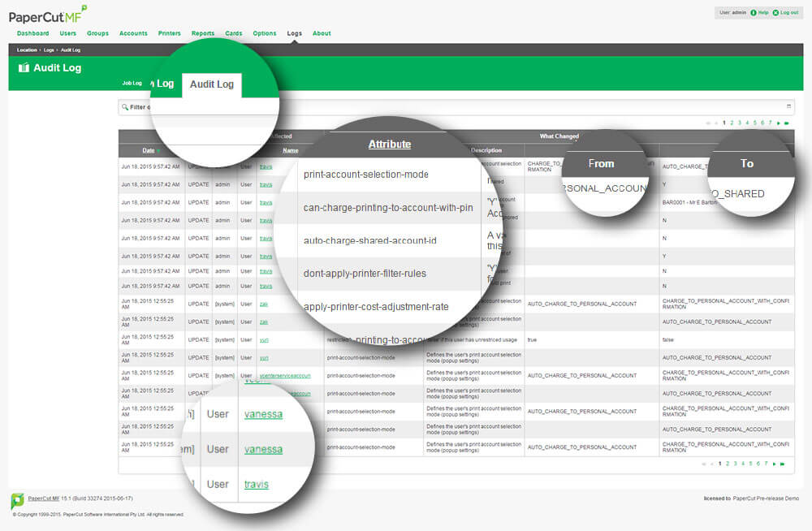Open the Groups menu
Image resolution: width=812 pixels, height=531 pixels.
click(98, 33)
